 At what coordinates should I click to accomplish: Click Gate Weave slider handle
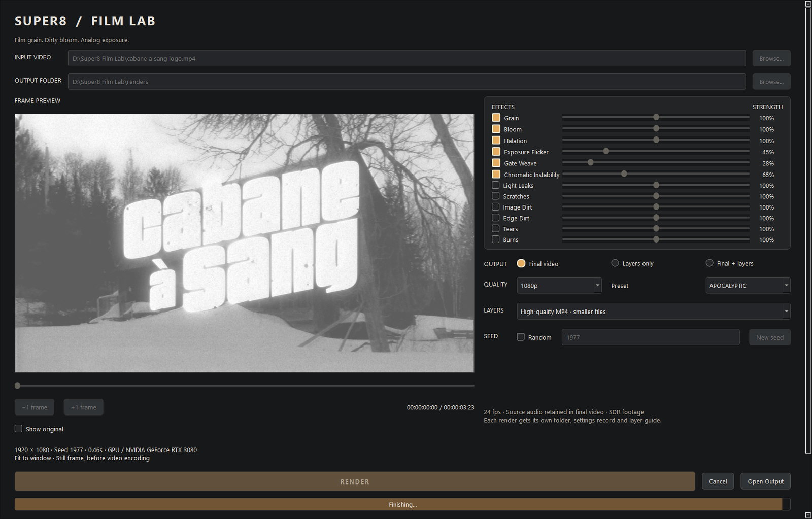pyautogui.click(x=590, y=162)
